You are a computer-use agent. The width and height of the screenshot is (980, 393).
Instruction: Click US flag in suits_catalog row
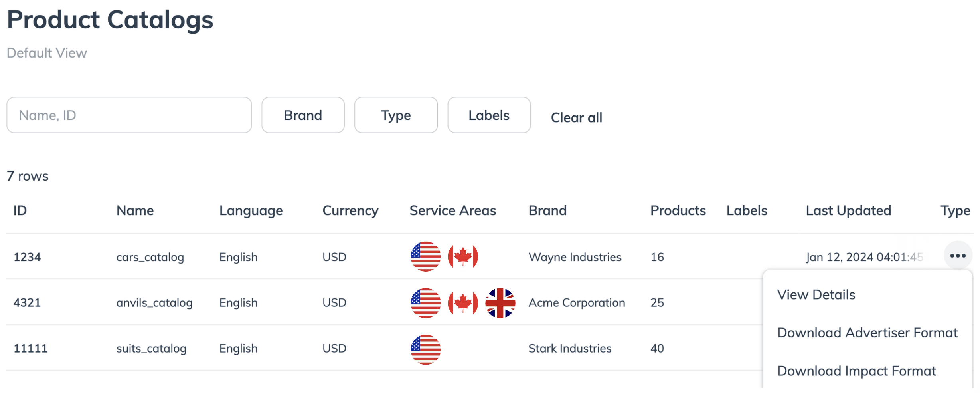[425, 349]
